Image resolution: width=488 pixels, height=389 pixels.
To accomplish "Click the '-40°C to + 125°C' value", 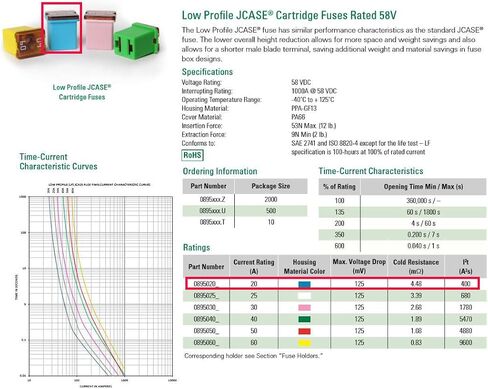I will (313, 100).
